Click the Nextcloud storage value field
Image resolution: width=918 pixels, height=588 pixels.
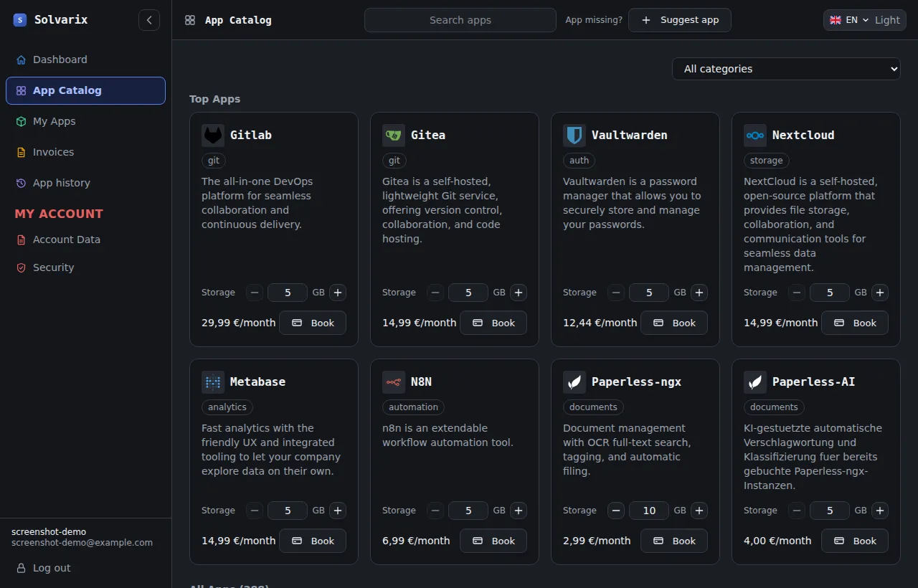pos(830,293)
